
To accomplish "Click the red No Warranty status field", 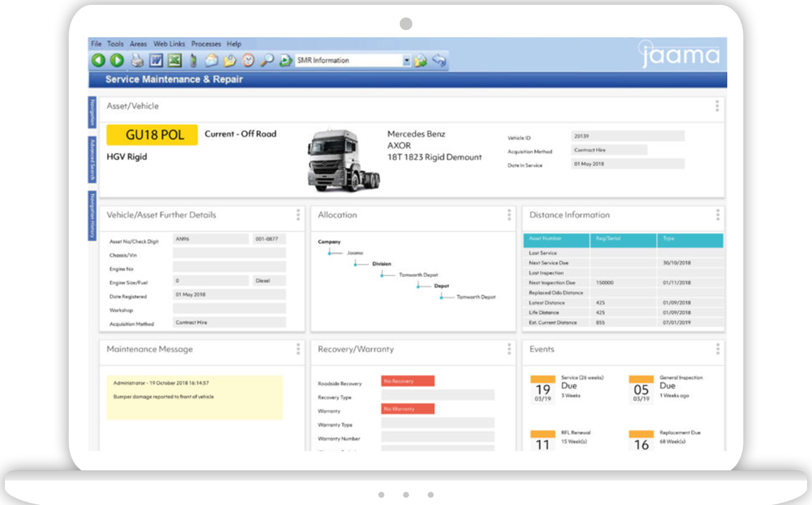I will pyautogui.click(x=408, y=409).
